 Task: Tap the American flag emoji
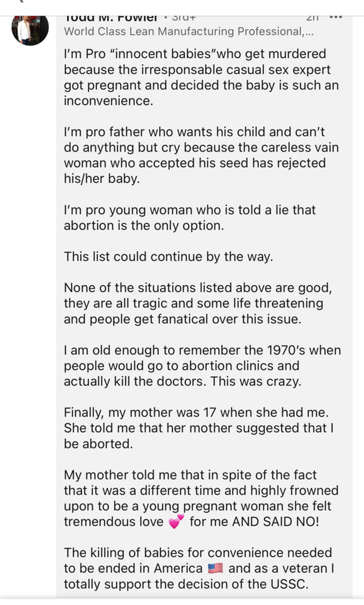[215, 568]
